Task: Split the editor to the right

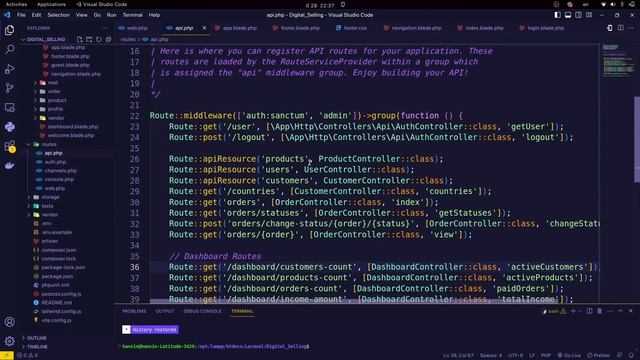Action: pos(620,28)
